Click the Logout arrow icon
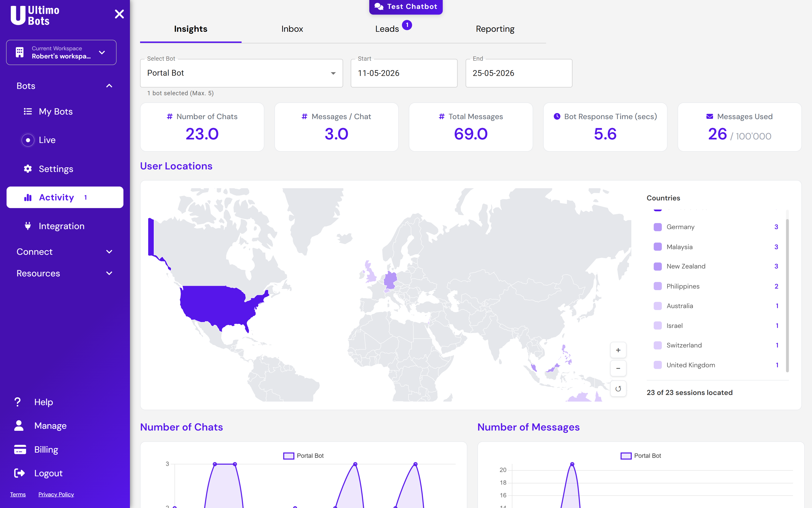 pos(20,473)
